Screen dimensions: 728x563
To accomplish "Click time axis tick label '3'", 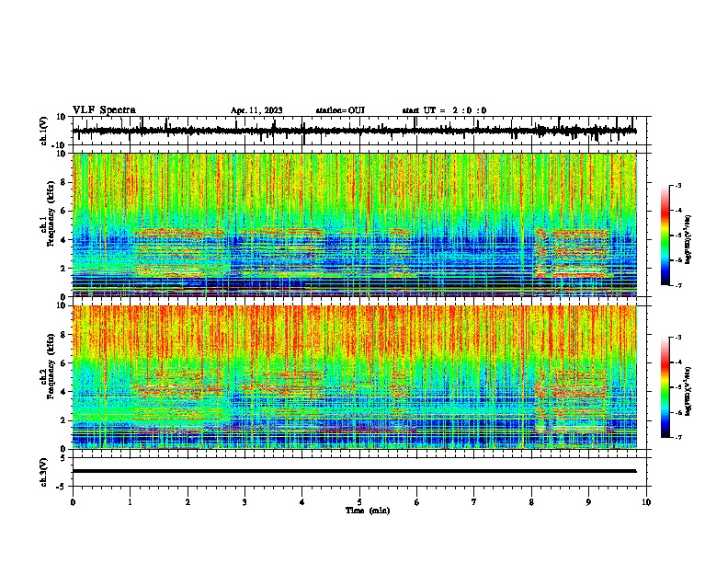I will 245,502.
